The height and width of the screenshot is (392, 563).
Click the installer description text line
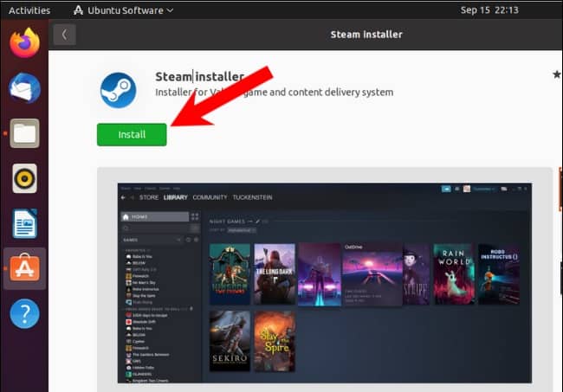click(274, 93)
